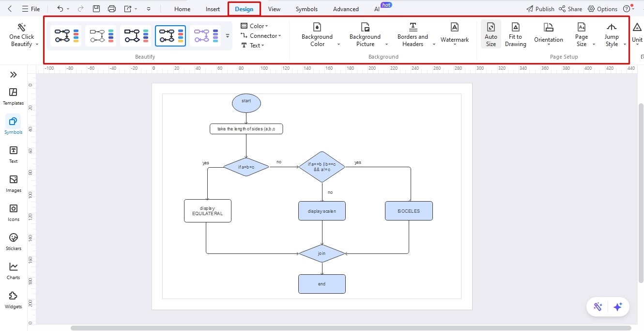Click the Publish button
Viewport: 644px width, 331px height.
[540, 9]
